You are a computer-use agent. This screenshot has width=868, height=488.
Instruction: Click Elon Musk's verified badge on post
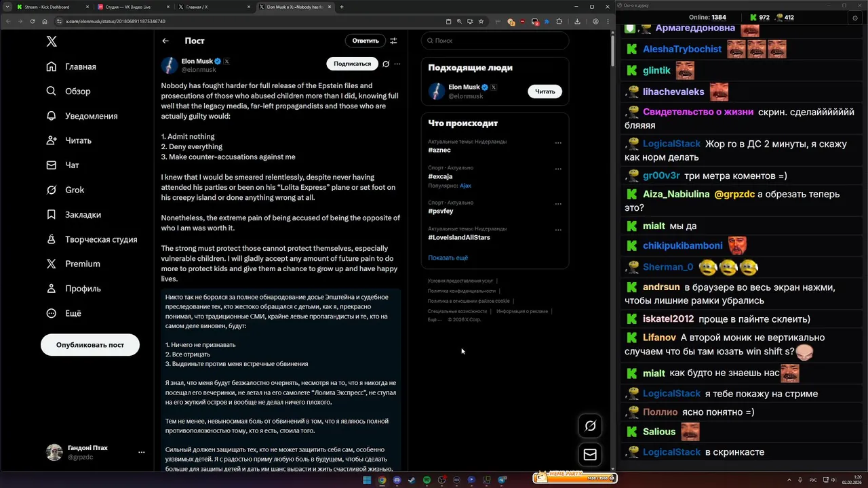(218, 61)
